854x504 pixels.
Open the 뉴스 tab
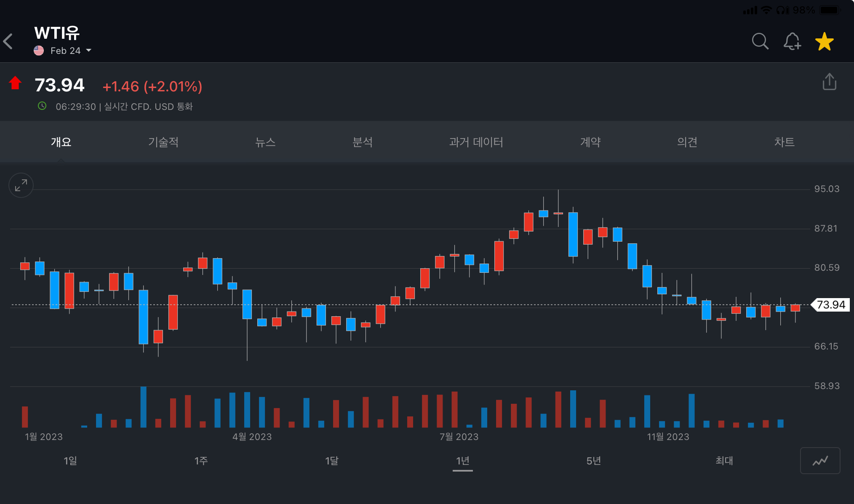pos(265,142)
